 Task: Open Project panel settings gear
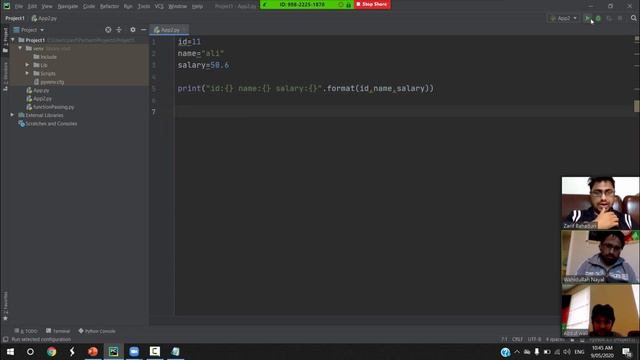[x=133, y=30]
